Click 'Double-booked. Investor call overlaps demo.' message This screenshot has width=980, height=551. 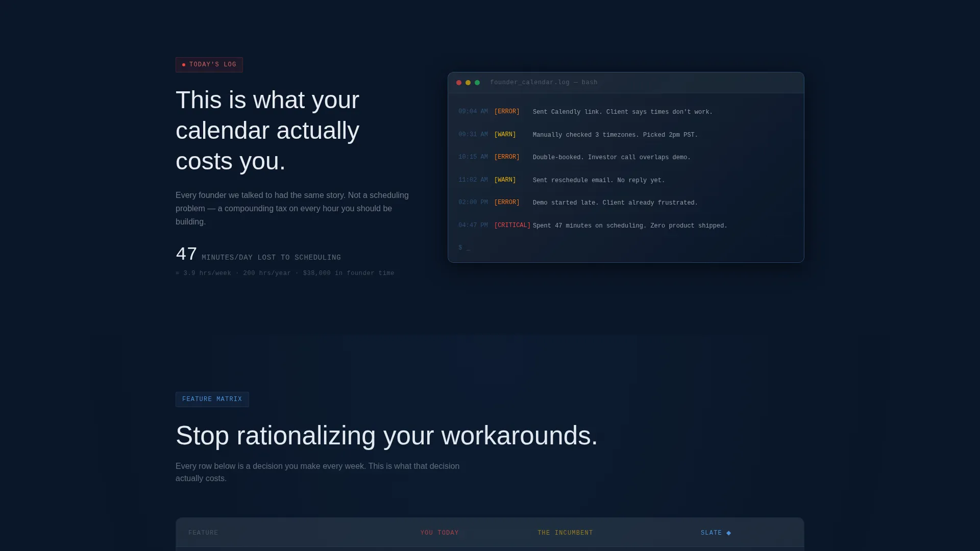pos(611,158)
